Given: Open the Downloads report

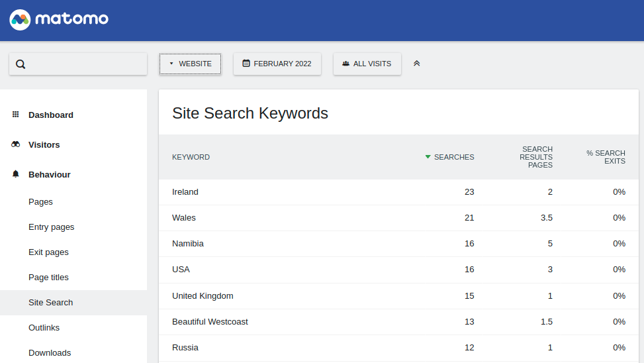Looking at the screenshot, I should [x=50, y=352].
